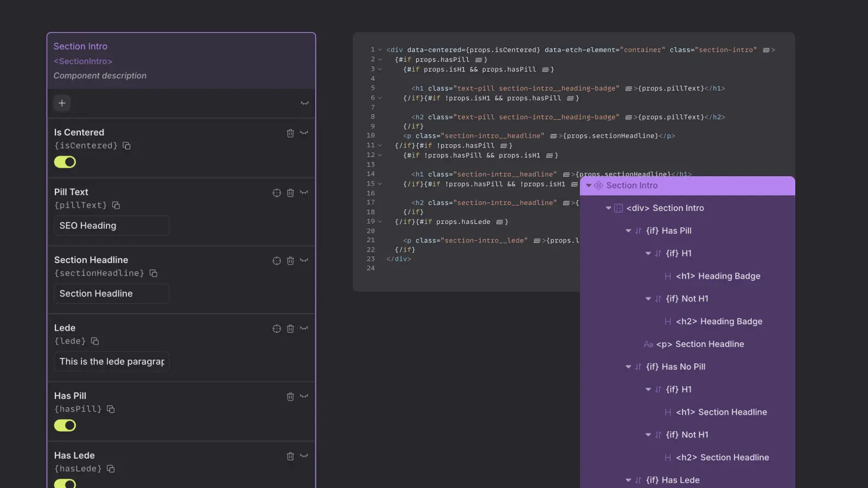The width and height of the screenshot is (868, 488).
Task: Copy the {pillText} variable name
Action: [116, 206]
